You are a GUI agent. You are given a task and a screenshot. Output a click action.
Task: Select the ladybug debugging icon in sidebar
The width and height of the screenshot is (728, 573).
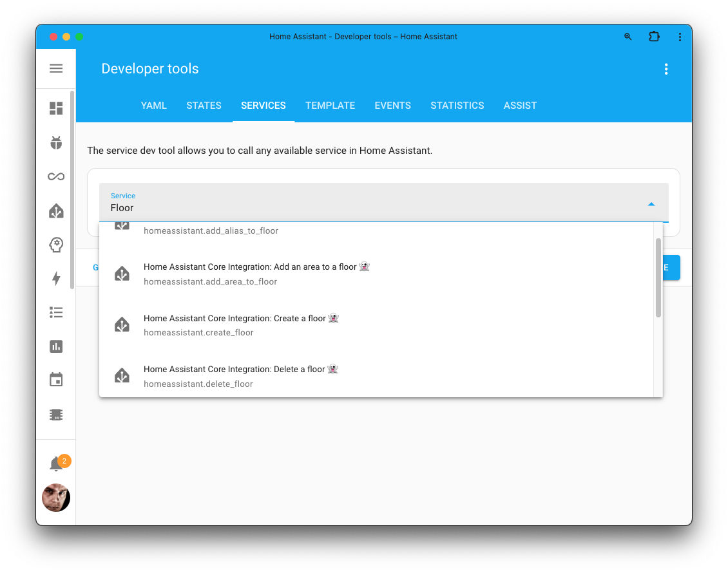56,142
